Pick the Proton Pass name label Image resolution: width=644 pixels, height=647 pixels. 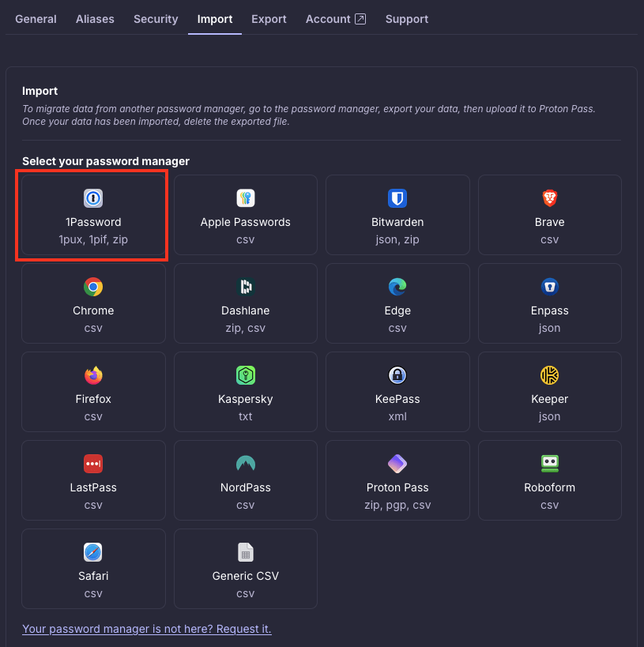pyautogui.click(x=397, y=487)
